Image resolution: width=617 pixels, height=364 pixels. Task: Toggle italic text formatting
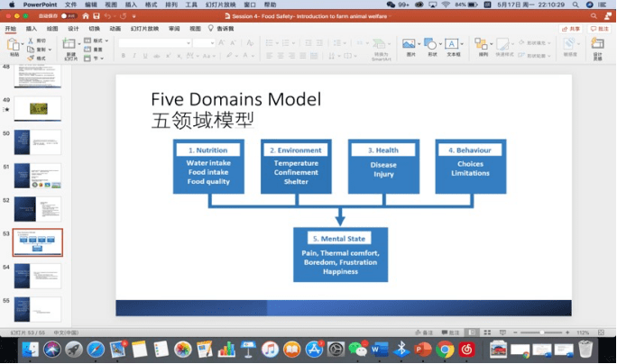click(134, 55)
